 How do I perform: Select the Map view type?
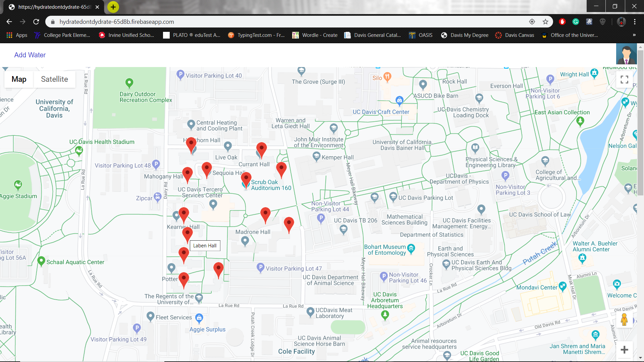tap(19, 79)
